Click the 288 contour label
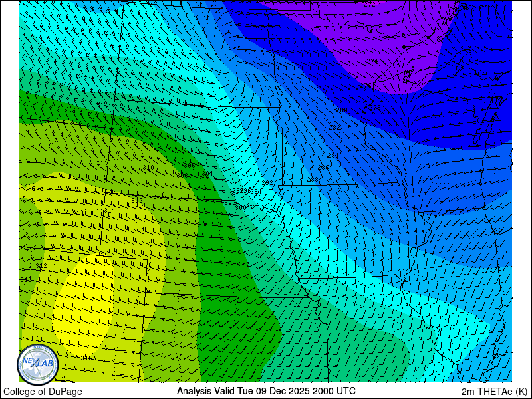This screenshot has width=532, height=399. pos(313,180)
